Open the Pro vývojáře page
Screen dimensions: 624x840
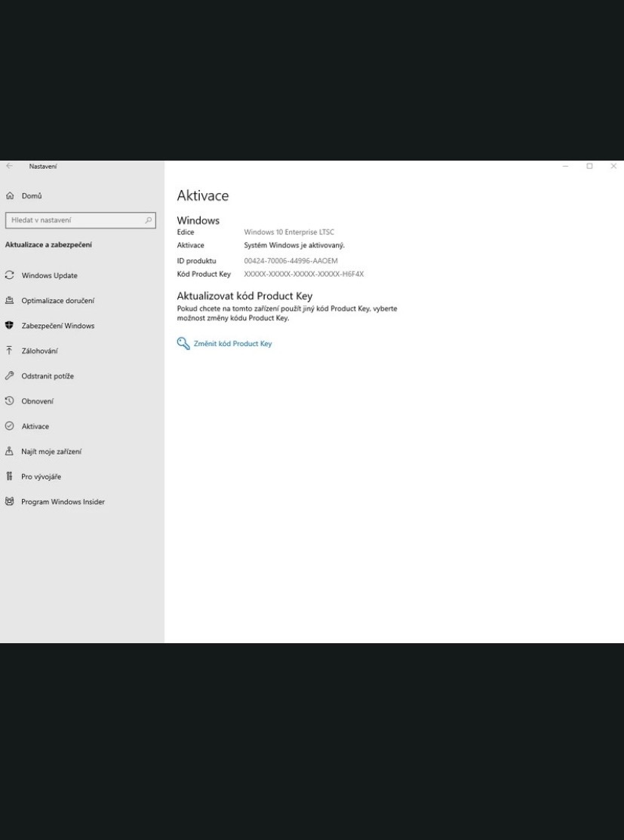(41, 477)
